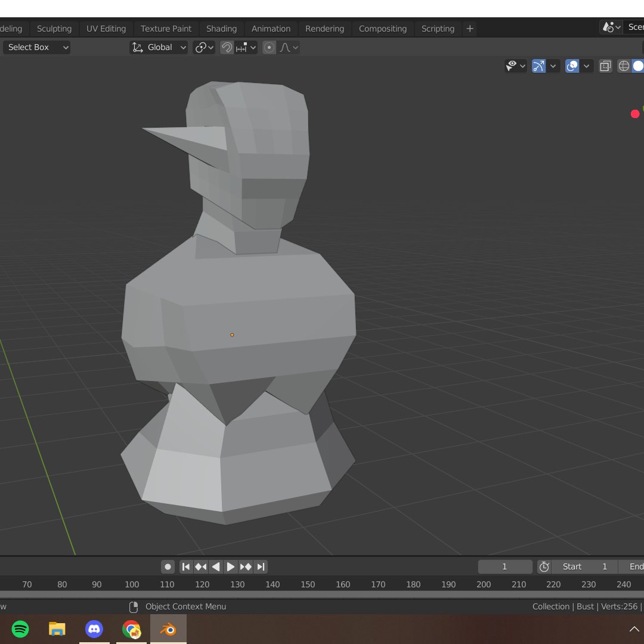Switch to the Rendering workspace tab
This screenshot has height=644, width=644.
(x=324, y=29)
